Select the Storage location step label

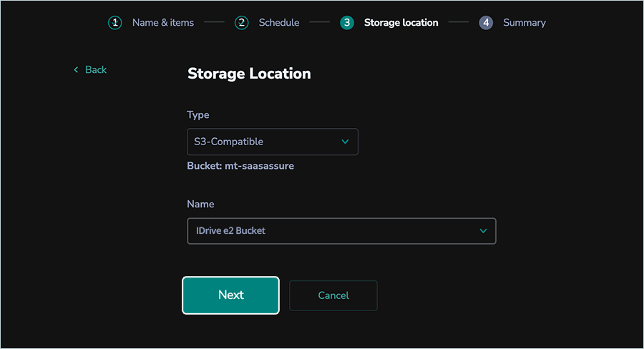tap(401, 23)
